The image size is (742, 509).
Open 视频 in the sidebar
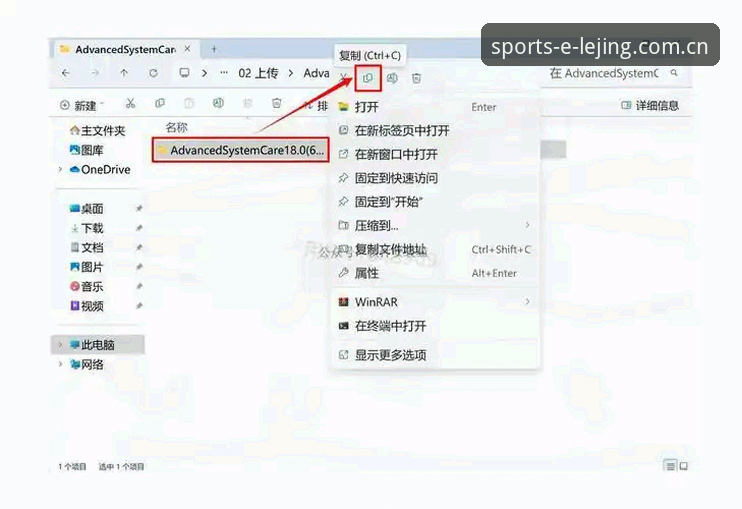tap(86, 306)
